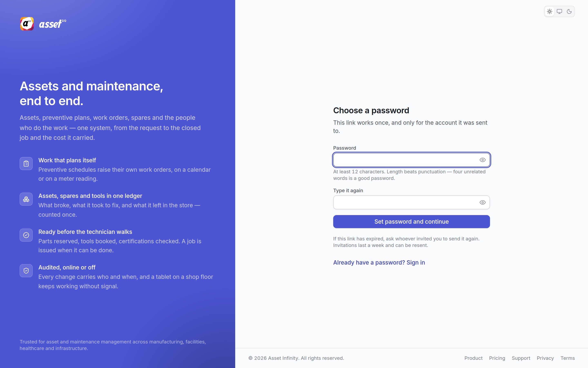Switch to the light theme sun icon

550,11
